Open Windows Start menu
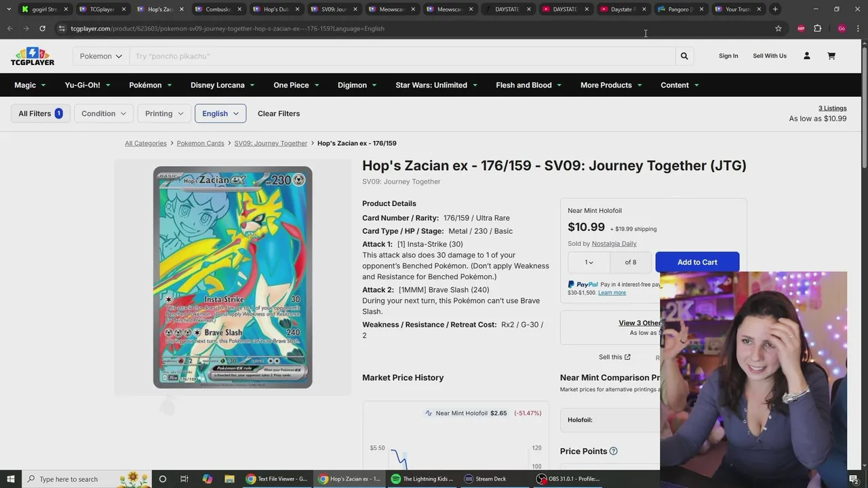Image resolution: width=868 pixels, height=488 pixels. click(x=11, y=479)
